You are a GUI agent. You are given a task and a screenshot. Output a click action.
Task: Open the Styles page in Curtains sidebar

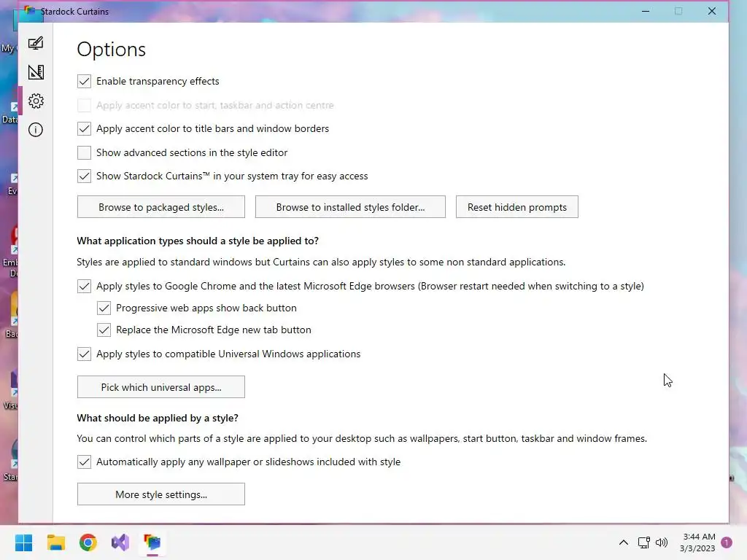36,43
